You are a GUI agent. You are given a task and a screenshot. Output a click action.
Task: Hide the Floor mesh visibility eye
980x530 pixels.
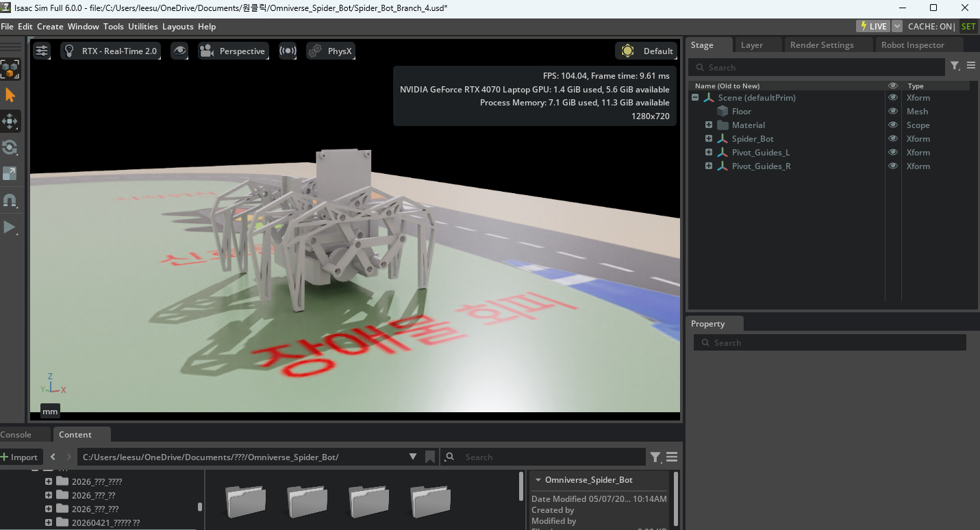coord(892,111)
